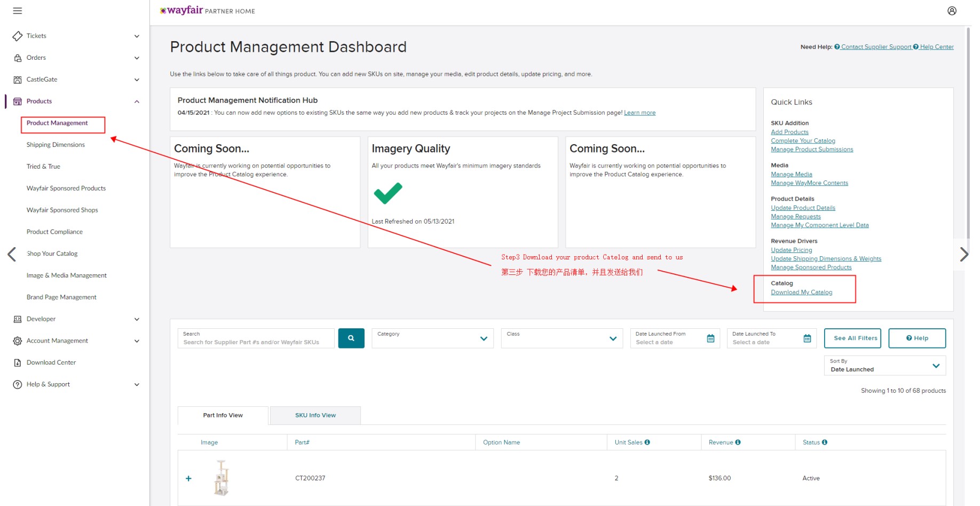Click the Account Management gear icon

[18, 341]
